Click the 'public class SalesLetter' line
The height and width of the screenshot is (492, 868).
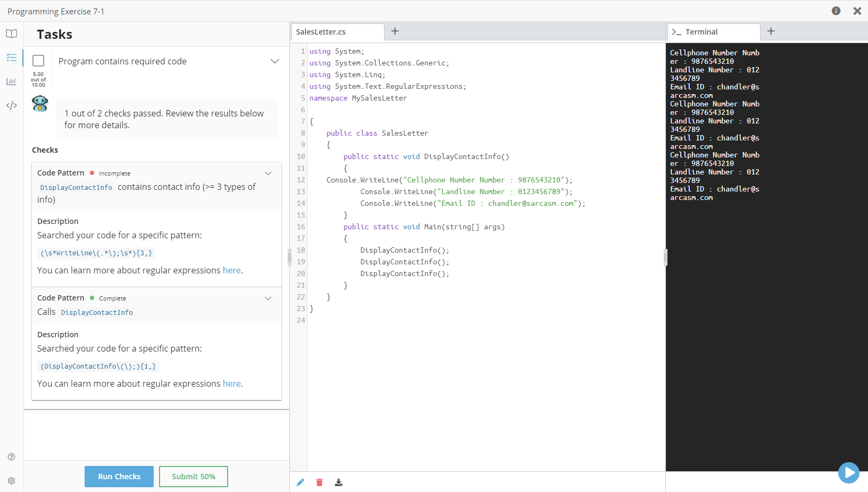377,133
